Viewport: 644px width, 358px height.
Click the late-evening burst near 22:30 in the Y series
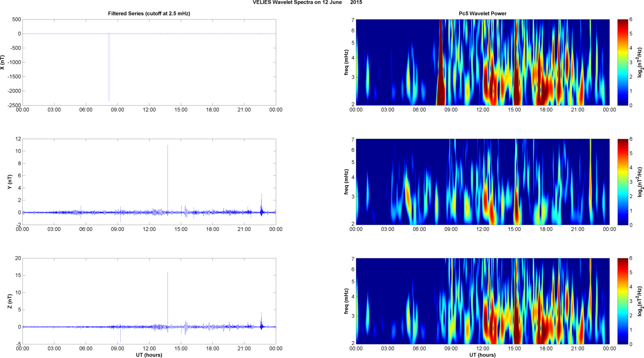pos(261,205)
